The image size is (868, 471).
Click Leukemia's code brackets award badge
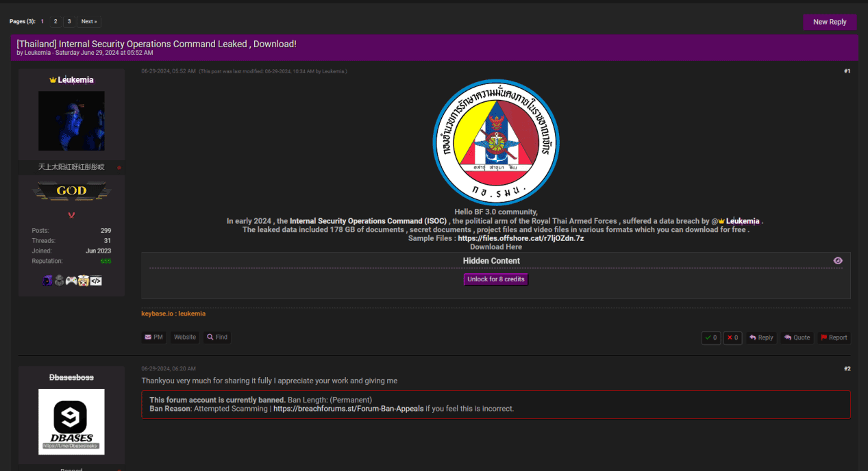pyautogui.click(x=96, y=280)
